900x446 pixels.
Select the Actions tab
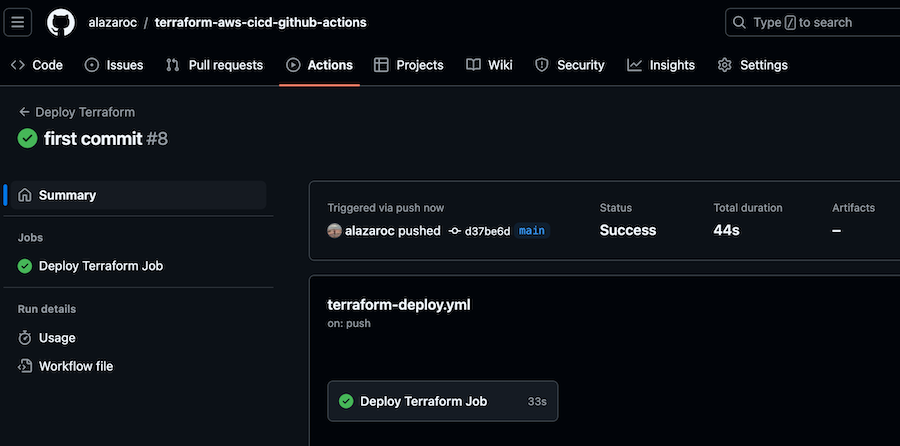coord(319,65)
